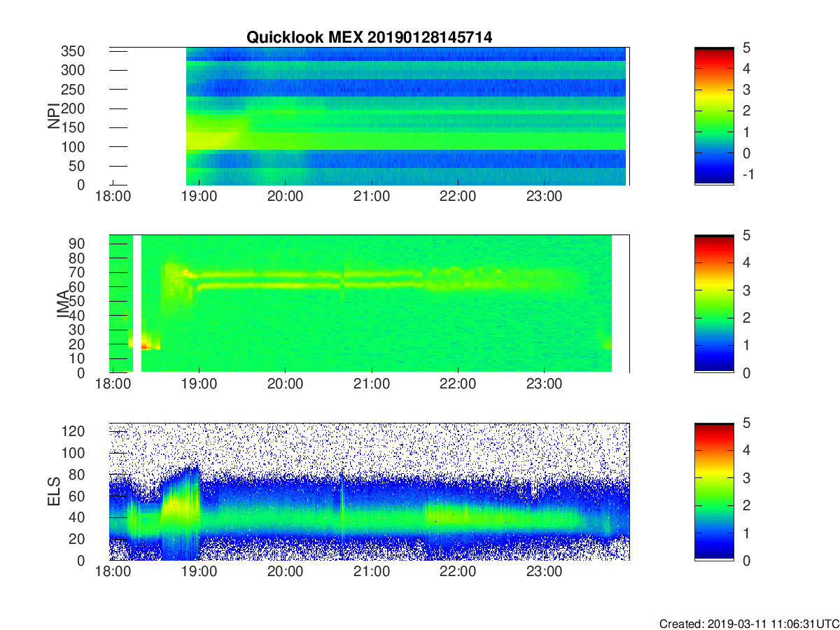This screenshot has height=630, width=840.
Task: Click the 23:00 tick label under NPI plot
Action: pos(544,197)
